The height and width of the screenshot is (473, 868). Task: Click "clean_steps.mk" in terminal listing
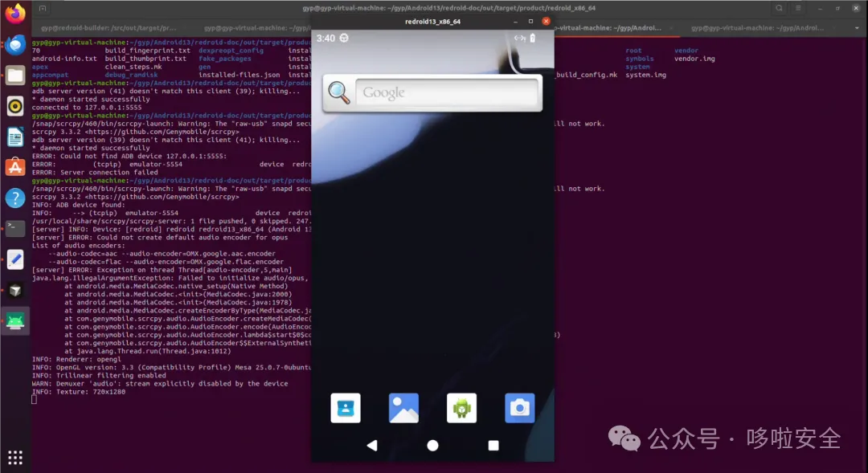(133, 67)
